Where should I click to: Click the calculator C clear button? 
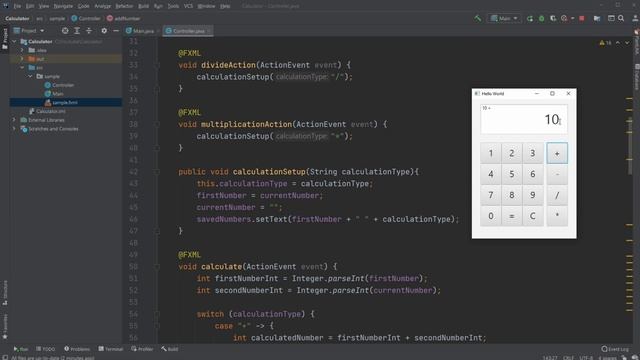point(532,216)
